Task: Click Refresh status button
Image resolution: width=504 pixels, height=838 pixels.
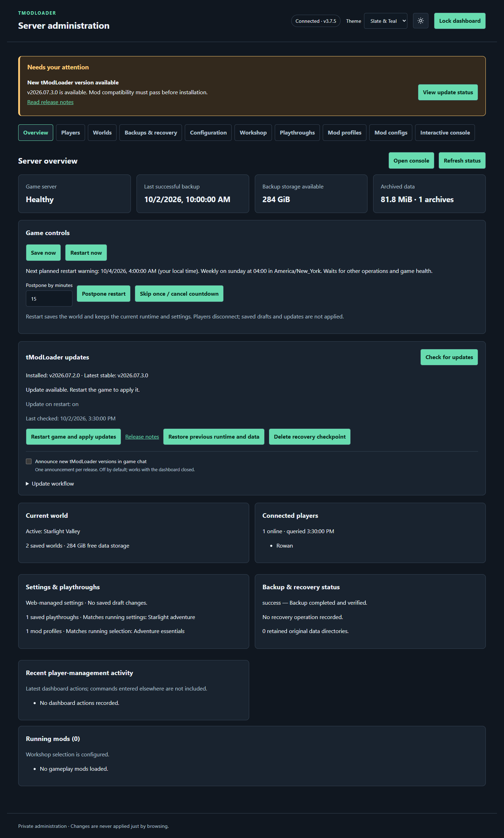Action: (x=462, y=160)
